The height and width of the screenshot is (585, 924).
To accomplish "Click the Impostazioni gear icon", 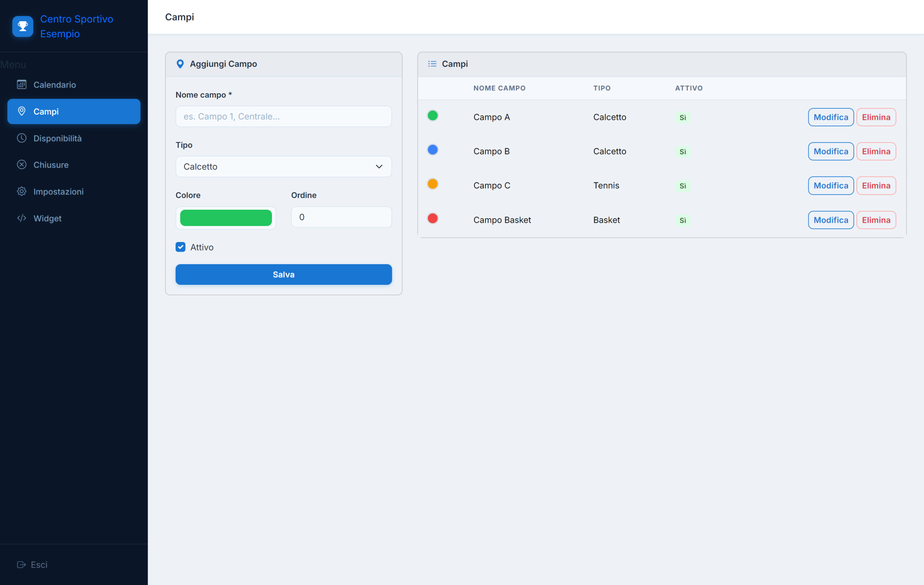I will pos(22,191).
